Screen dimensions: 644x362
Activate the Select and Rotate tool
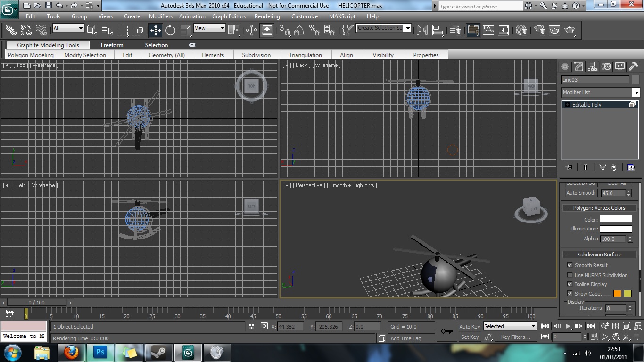point(170,30)
